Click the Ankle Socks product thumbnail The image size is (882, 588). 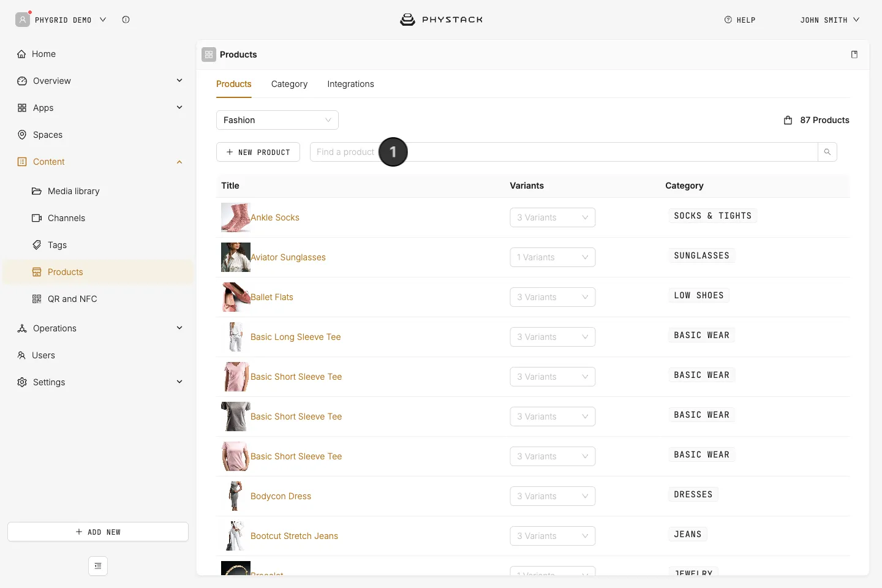coord(236,217)
